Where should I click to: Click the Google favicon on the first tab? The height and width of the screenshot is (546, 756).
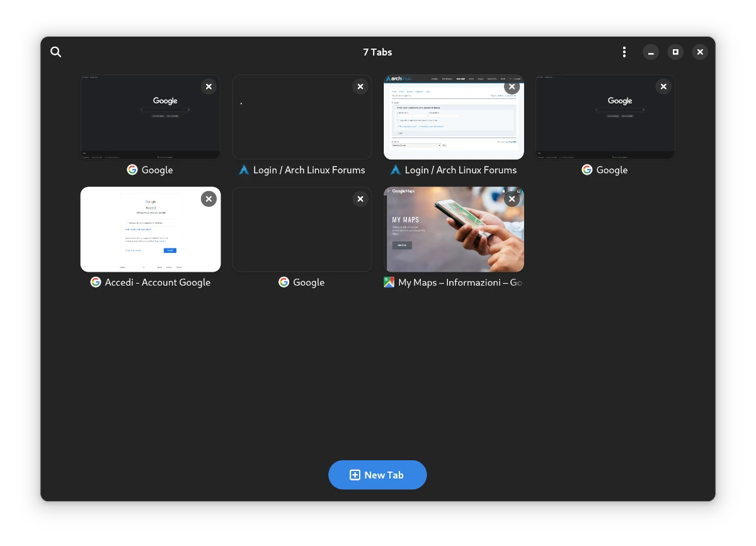[x=132, y=170]
